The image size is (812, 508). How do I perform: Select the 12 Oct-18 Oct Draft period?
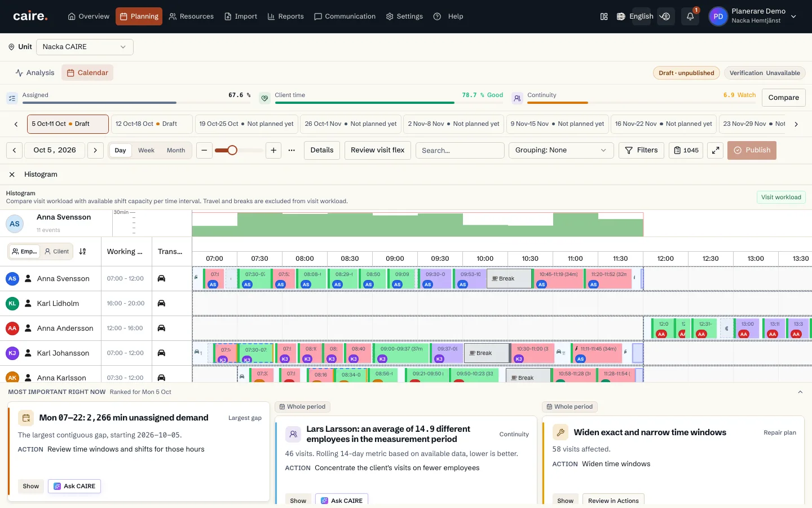[x=151, y=124]
